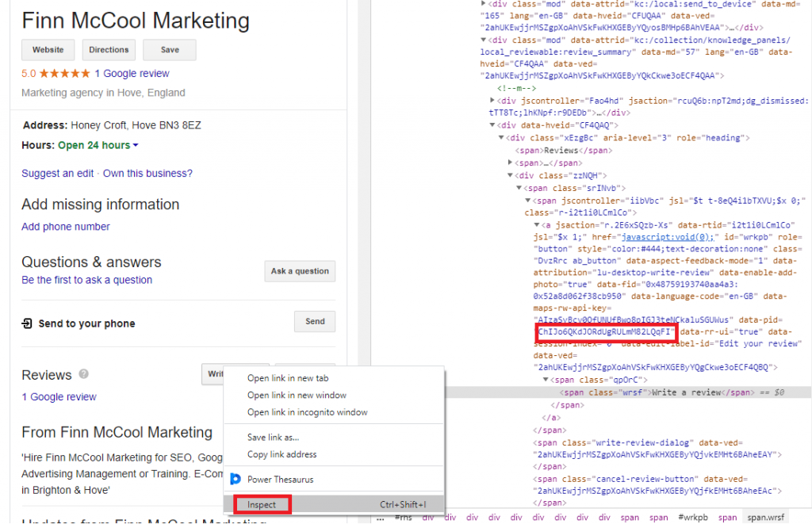Select Open link in incognito window
Screen dimensions: 812x524
click(x=308, y=413)
